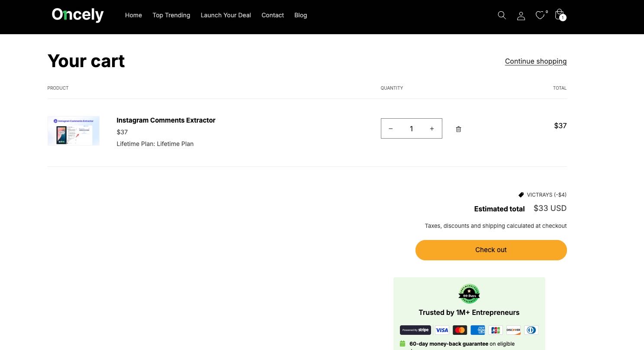Open Contact menu item
Screen dimensions: 644x350
point(273,15)
